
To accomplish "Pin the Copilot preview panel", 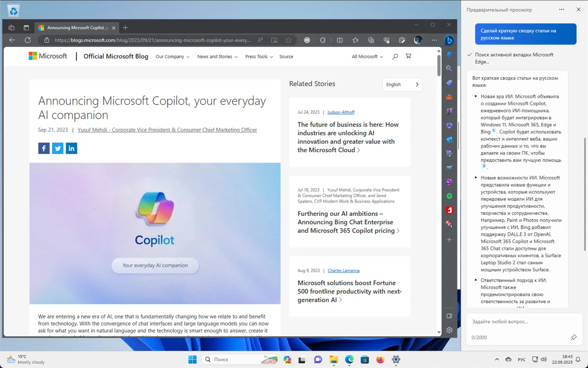I will [573, 337].
